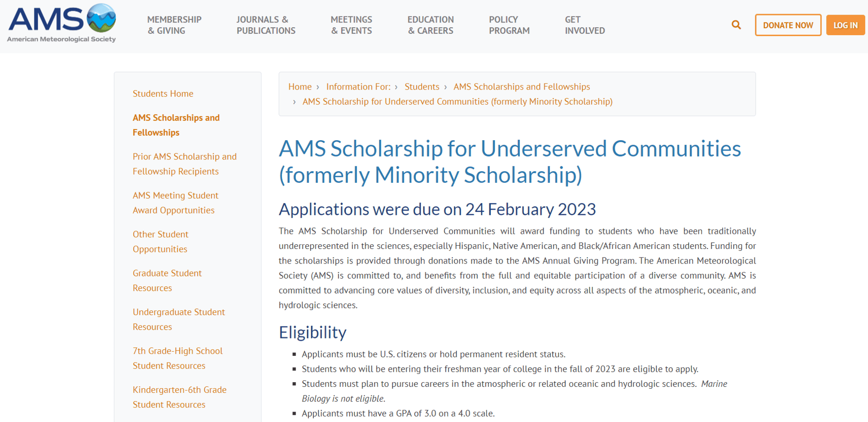Open AMS Scholarships and Fellowships breadcrumb link
The image size is (868, 422).
click(x=521, y=87)
